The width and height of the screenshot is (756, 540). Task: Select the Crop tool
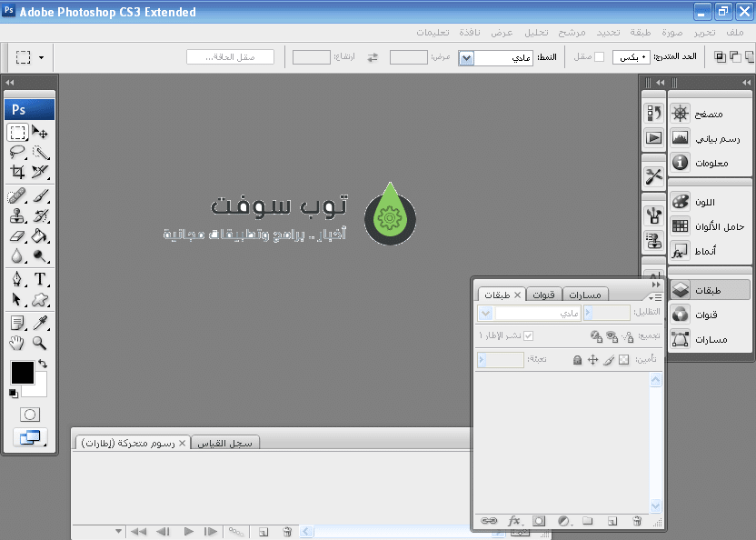tap(17, 172)
